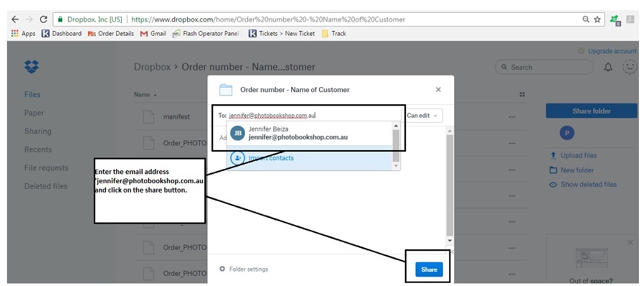
Task: Select Files in the left sidebar
Action: (32, 94)
